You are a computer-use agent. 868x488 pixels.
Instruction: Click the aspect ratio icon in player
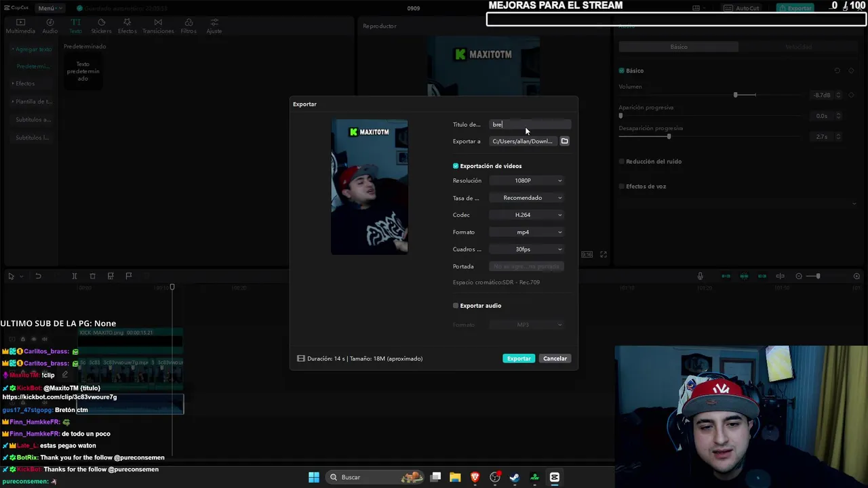tap(587, 254)
